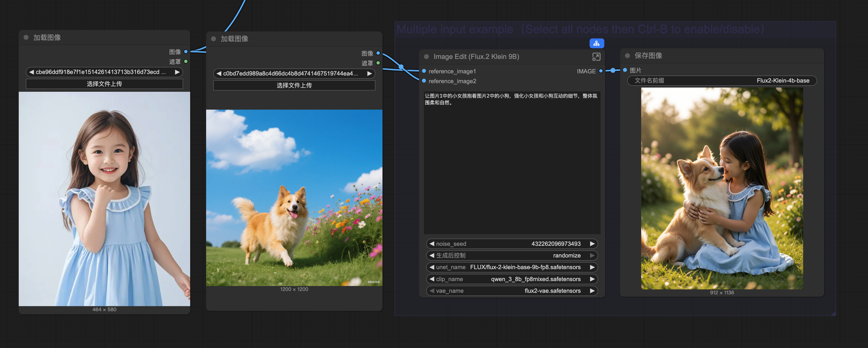This screenshot has width=868, height=348.
Task: Click 选择文件上传 button on second loader
Action: tap(294, 85)
